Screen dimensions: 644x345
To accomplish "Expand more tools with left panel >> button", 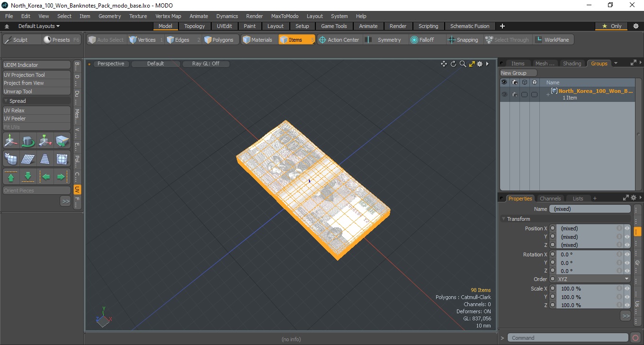I will [65, 201].
